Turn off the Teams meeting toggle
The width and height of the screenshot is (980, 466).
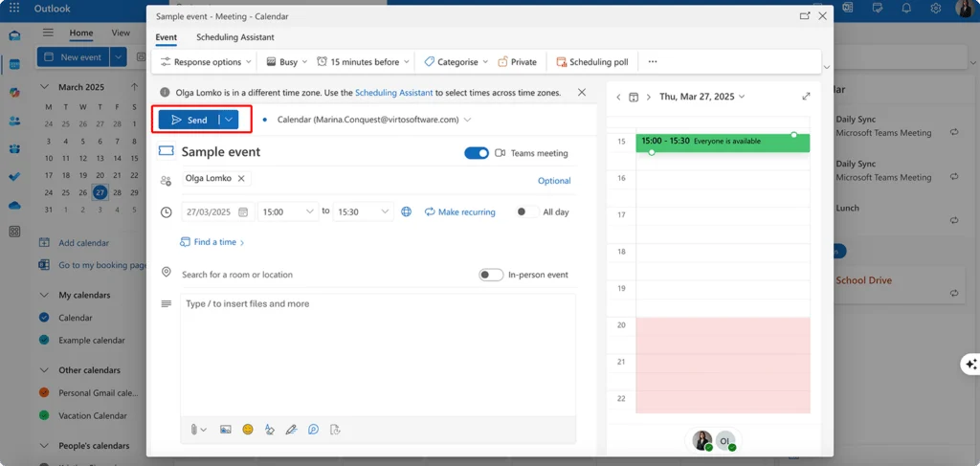tap(477, 153)
